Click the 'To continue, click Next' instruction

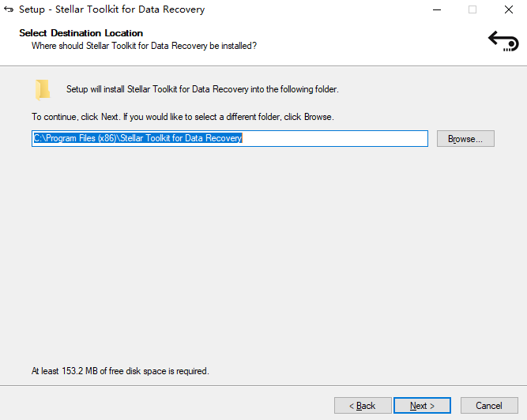tap(183, 117)
